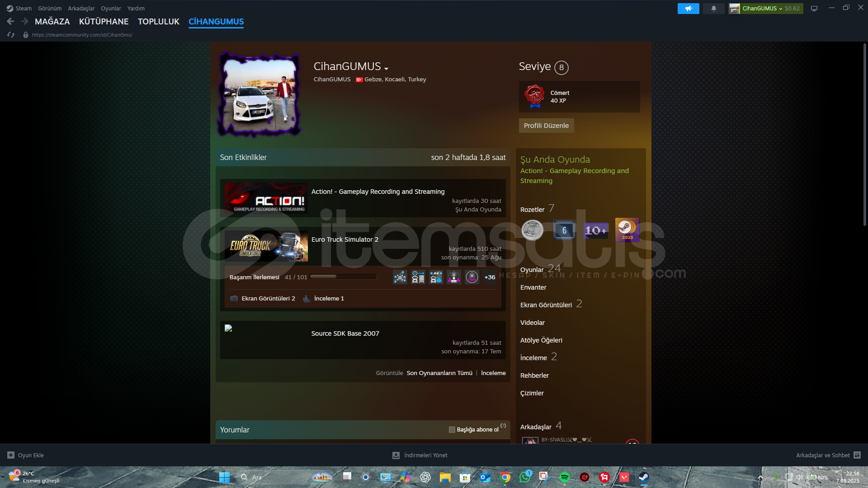Open the volume control in the system tray
This screenshot has height=488, width=868.
(800, 477)
